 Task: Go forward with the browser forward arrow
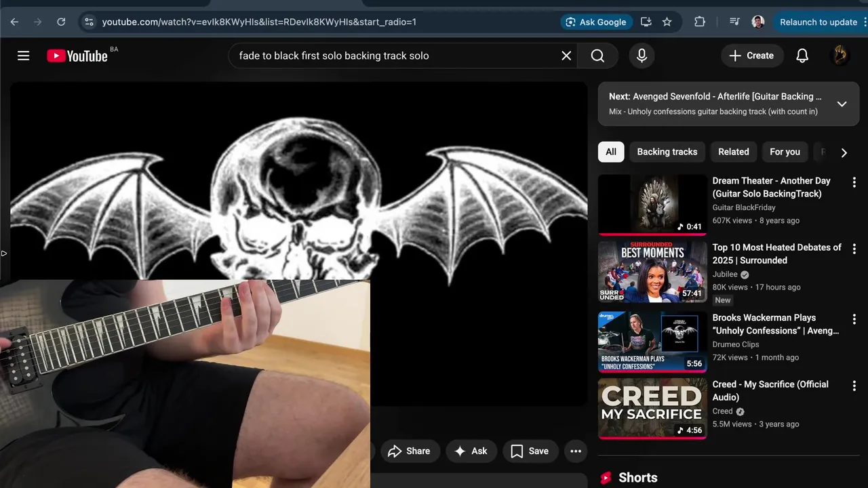tap(37, 22)
